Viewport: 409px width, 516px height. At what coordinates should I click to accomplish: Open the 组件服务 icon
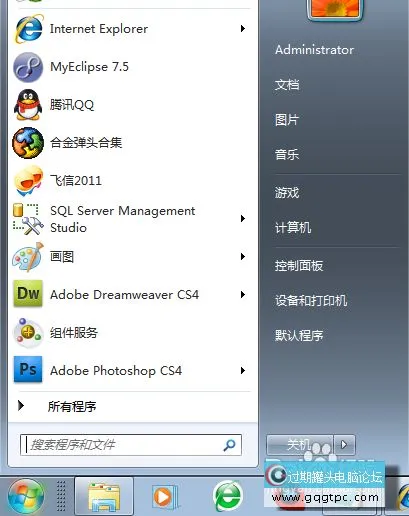28,332
